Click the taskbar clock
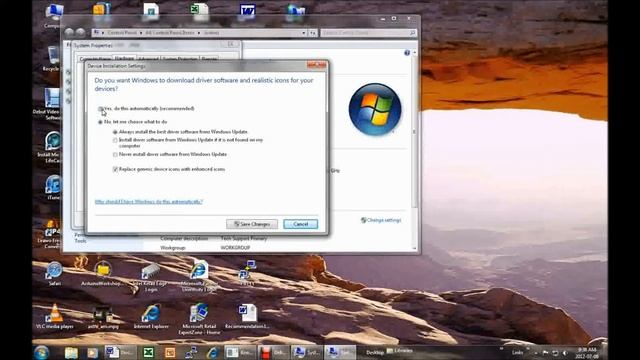 [587, 353]
